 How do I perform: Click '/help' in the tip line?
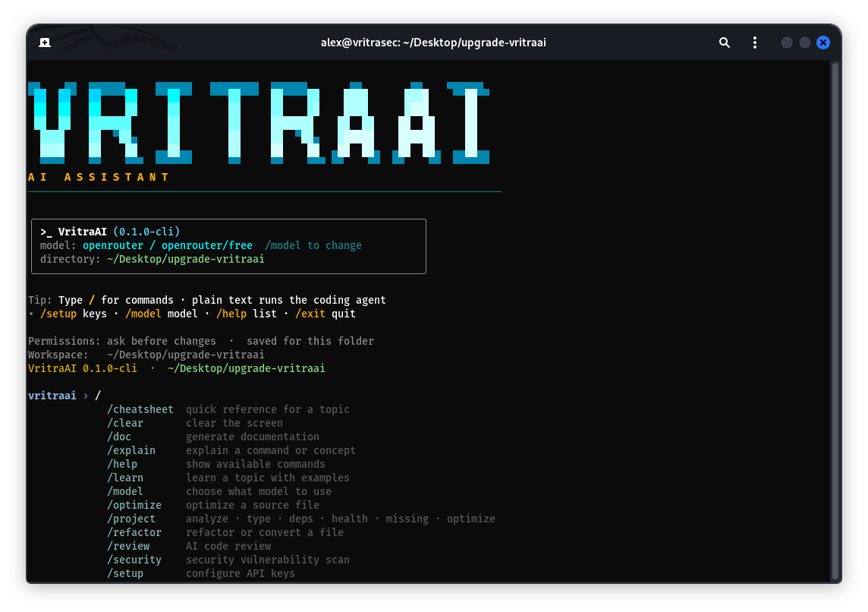(x=231, y=314)
